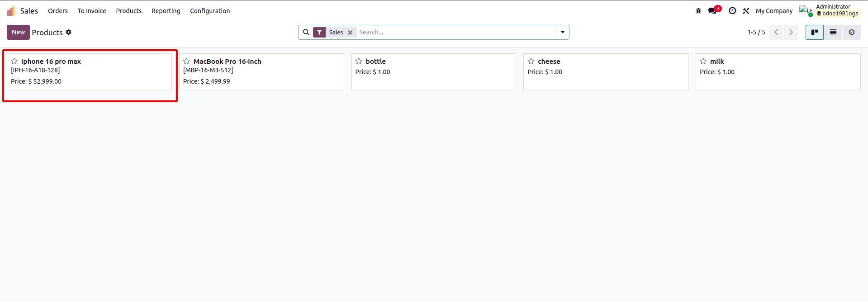868x302 pixels.
Task: Open the conversations icon with 4 notifications
Action: 713,11
